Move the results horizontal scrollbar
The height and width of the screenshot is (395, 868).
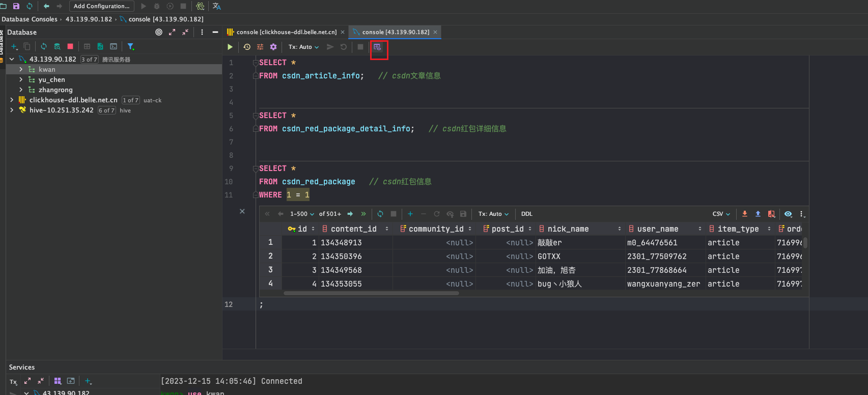tap(371, 293)
